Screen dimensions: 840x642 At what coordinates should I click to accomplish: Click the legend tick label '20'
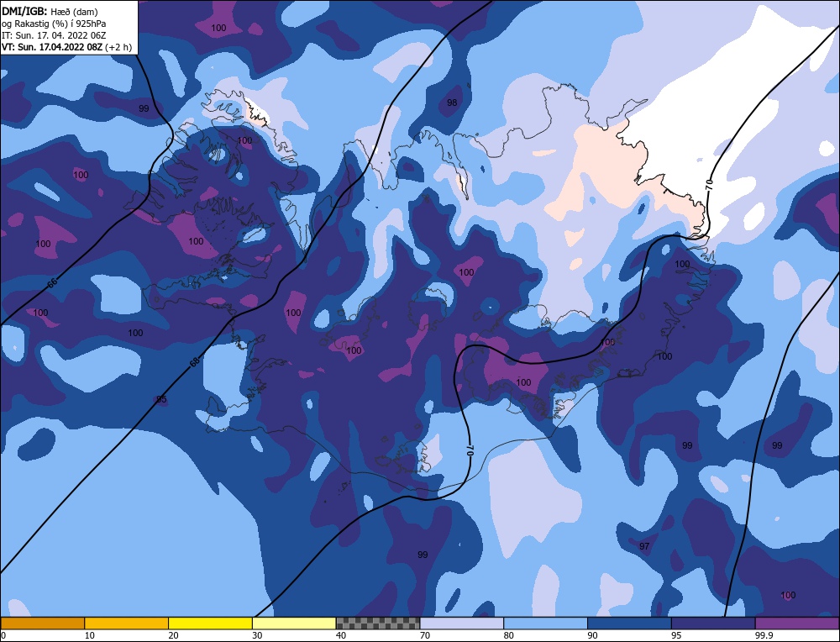pos(173,635)
